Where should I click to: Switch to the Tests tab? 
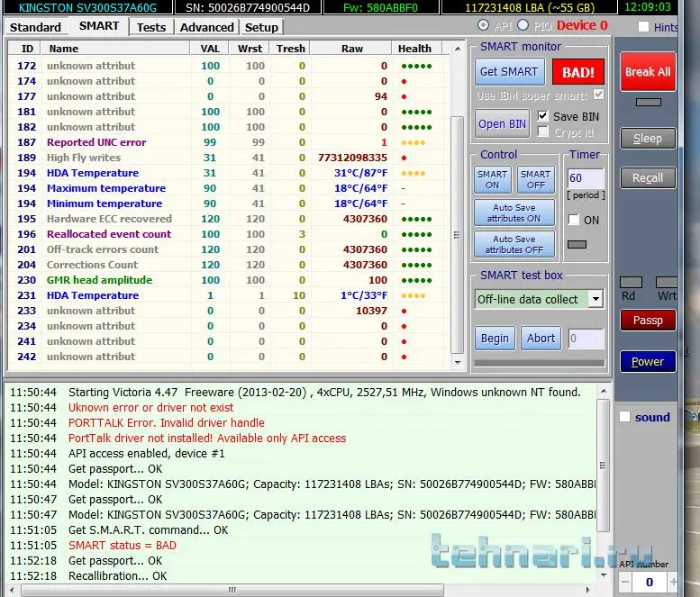tap(151, 27)
